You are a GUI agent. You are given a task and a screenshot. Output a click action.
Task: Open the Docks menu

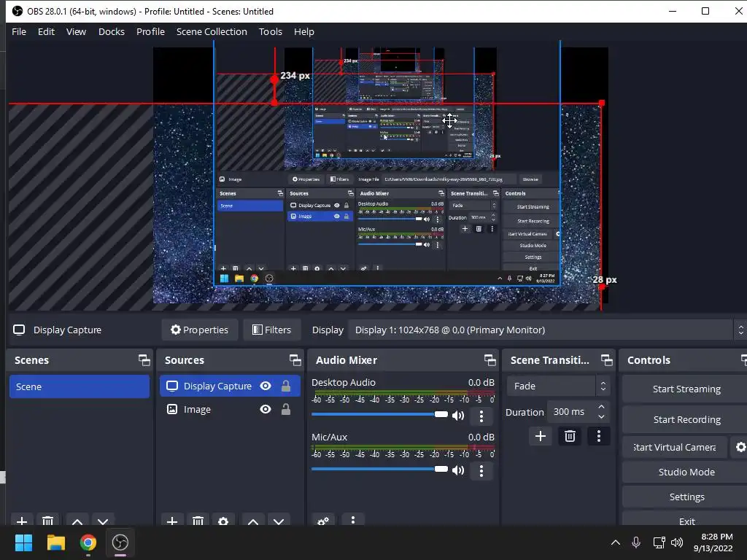click(112, 32)
